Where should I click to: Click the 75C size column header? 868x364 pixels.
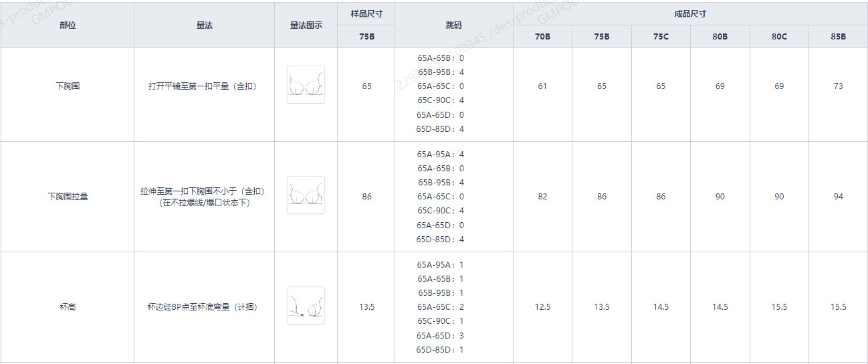click(x=661, y=37)
